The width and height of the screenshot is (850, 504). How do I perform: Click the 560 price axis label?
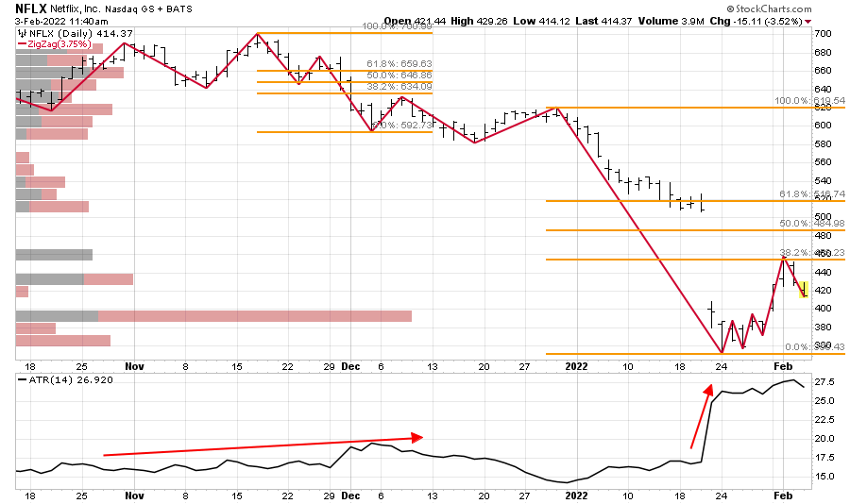click(823, 162)
